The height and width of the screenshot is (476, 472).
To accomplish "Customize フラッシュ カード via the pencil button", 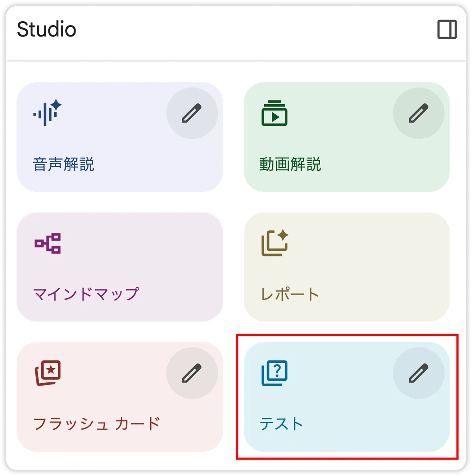I will (x=192, y=373).
